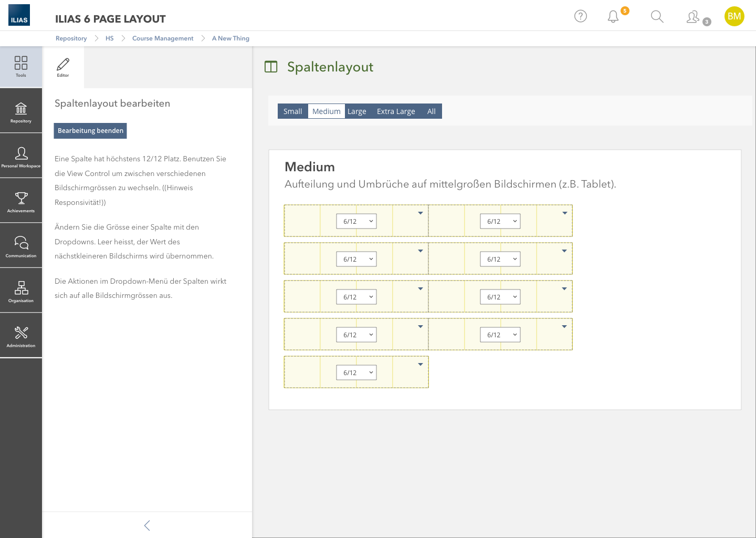Viewport: 756px width, 538px height.
Task: Open Administration tools
Action: tap(21, 336)
